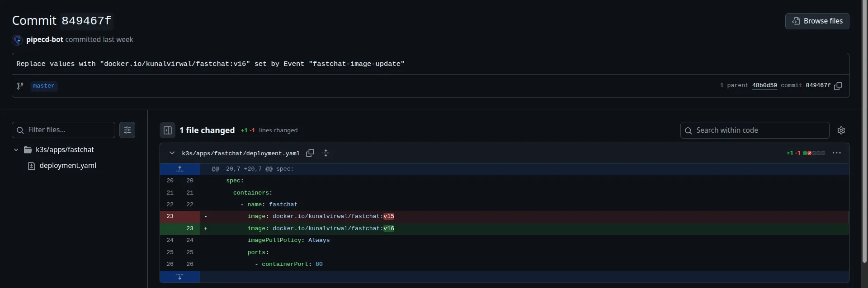868x288 pixels.
Task: Click k3s/apps/fastchat/deployment.yaml file header link
Action: click(241, 153)
